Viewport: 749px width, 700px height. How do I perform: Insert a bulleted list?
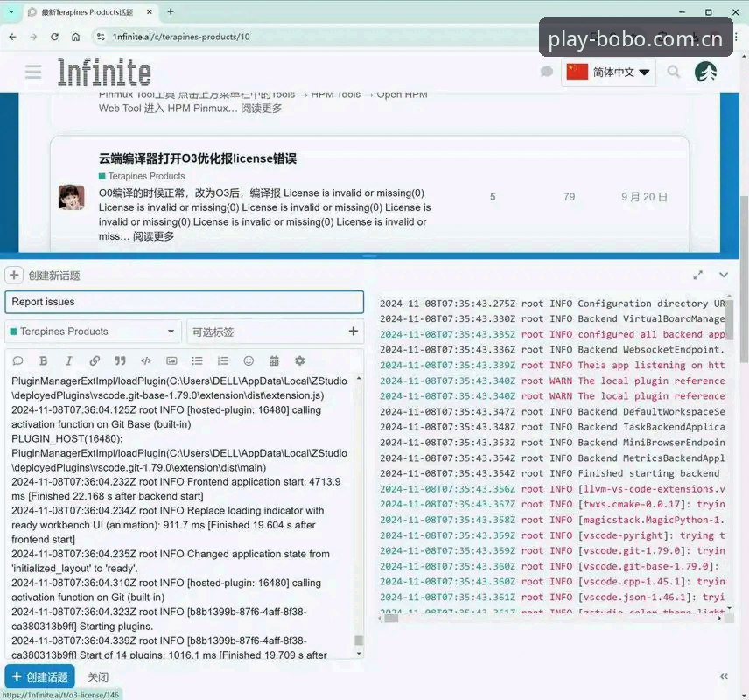click(197, 361)
